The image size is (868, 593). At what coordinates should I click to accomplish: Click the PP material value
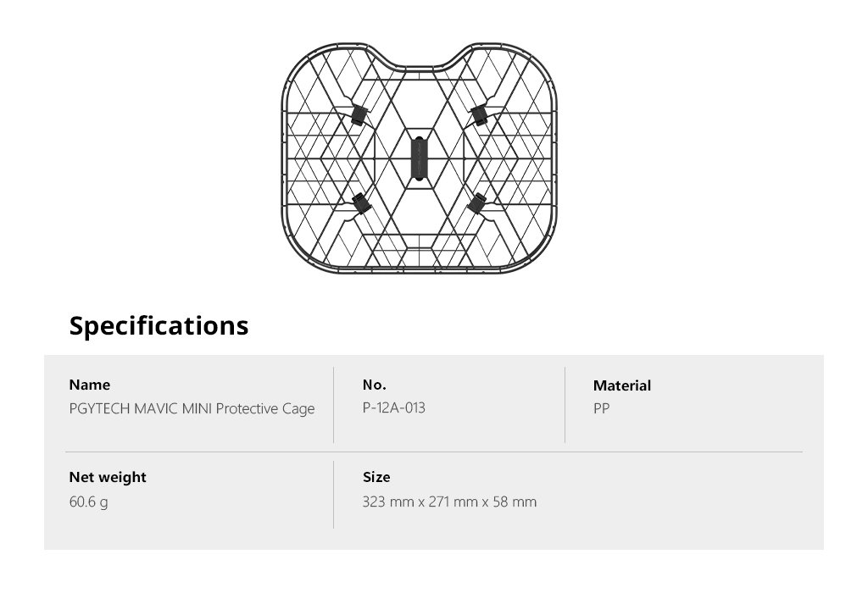point(602,409)
